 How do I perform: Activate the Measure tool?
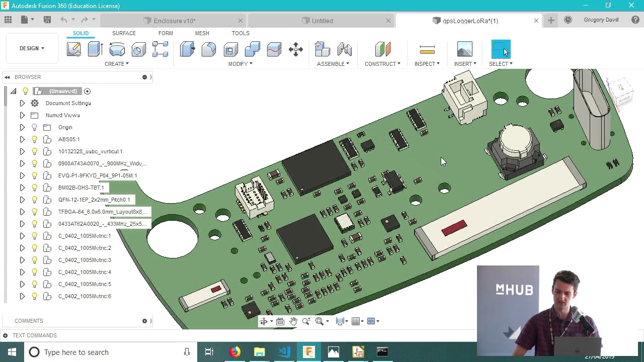pos(427,49)
